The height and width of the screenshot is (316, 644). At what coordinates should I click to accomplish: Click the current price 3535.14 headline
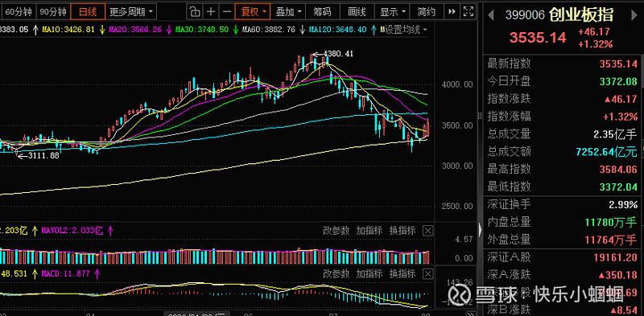click(538, 38)
